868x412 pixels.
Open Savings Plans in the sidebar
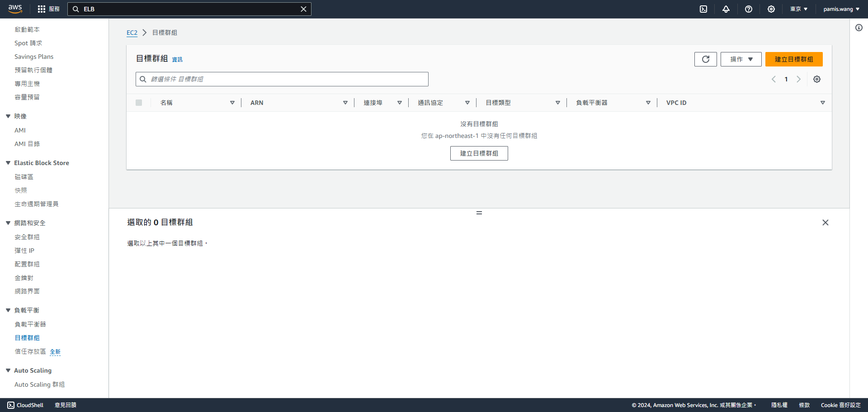point(34,57)
